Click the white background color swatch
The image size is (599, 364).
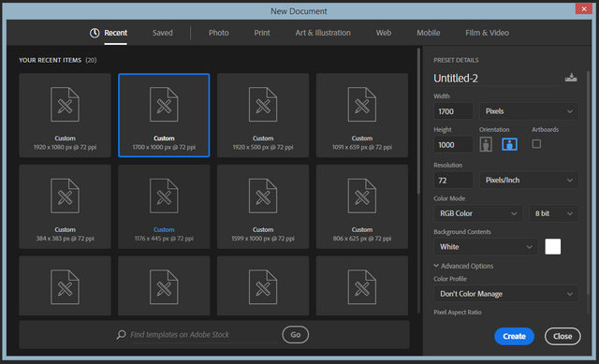pyautogui.click(x=553, y=247)
